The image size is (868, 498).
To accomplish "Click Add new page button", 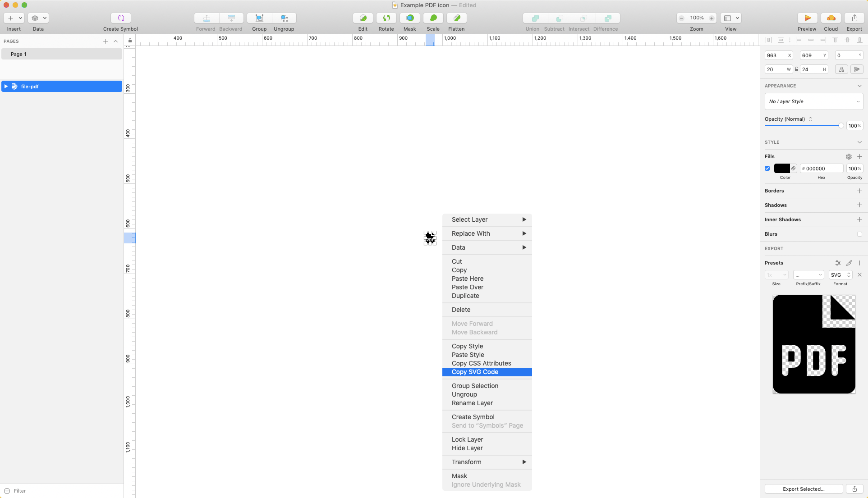I will [106, 41].
